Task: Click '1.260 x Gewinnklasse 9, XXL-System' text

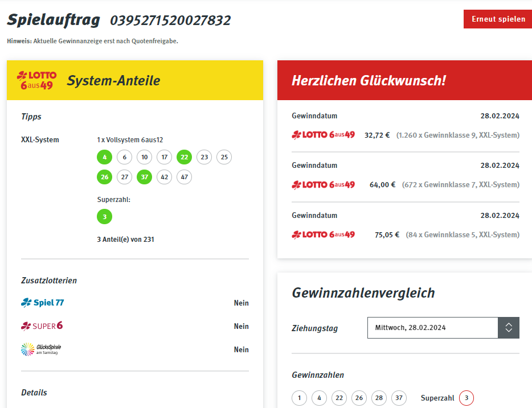Action: pyautogui.click(x=458, y=135)
